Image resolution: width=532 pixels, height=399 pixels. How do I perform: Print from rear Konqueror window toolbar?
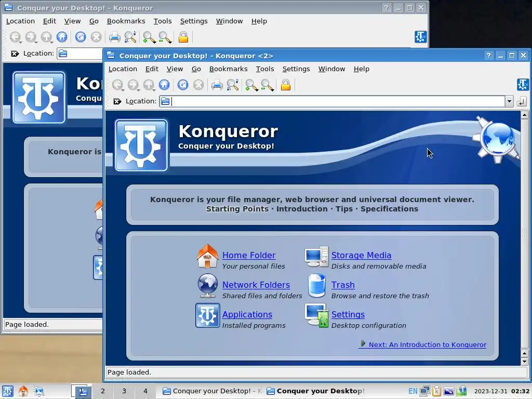[x=114, y=37]
